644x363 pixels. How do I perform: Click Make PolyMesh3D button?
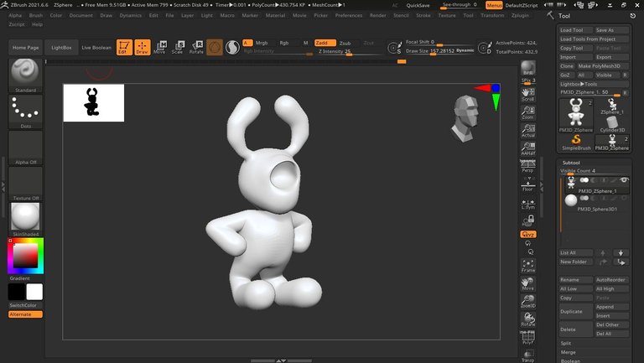603,66
